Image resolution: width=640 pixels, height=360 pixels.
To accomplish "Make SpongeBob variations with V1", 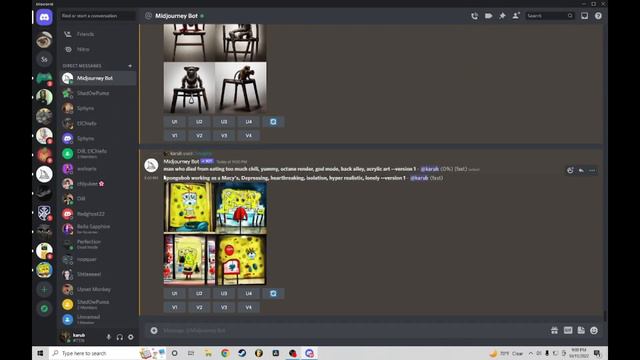I will coord(174,307).
